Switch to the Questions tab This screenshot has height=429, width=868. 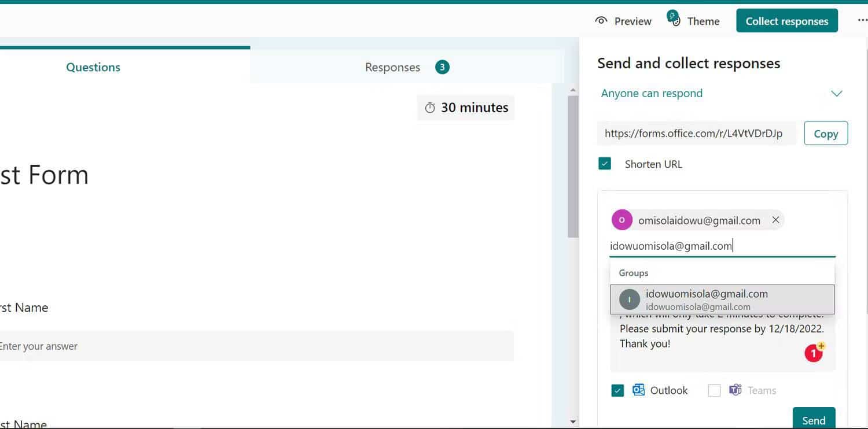pos(93,67)
